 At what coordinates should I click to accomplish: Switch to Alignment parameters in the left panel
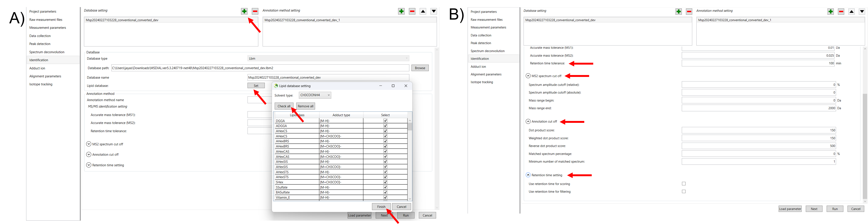(45, 76)
